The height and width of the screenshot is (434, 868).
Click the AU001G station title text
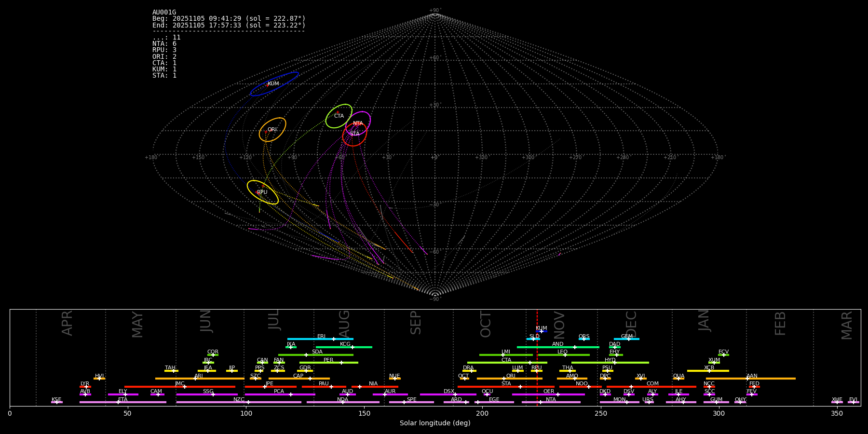coord(164,13)
